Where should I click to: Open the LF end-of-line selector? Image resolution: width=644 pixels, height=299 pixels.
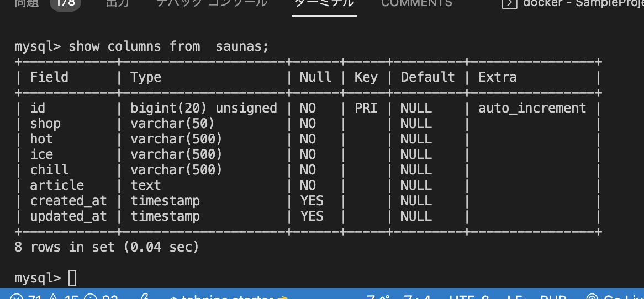click(514, 296)
